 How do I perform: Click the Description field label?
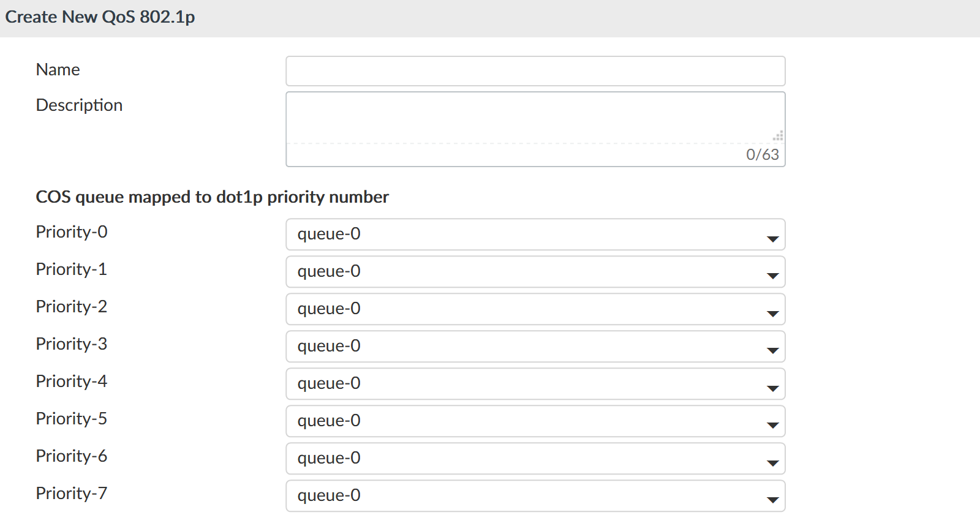(79, 105)
